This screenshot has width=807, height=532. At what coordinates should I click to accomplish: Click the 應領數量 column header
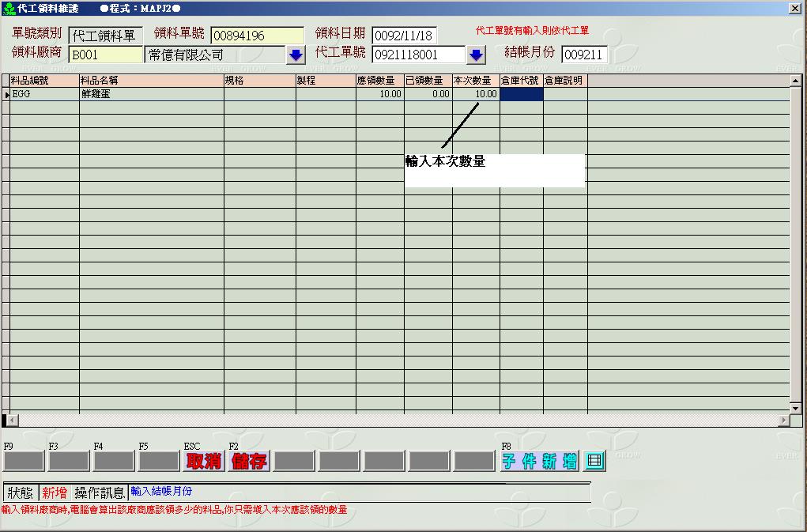[379, 81]
